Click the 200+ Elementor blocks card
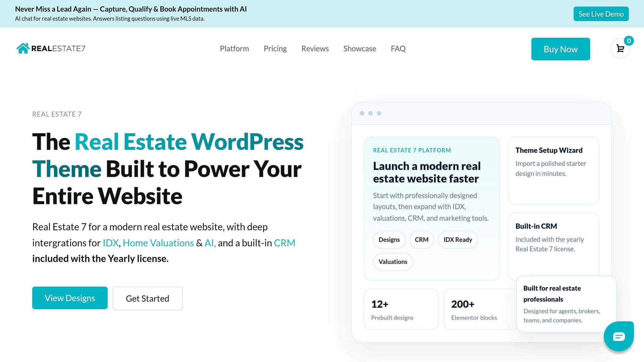 (480, 309)
